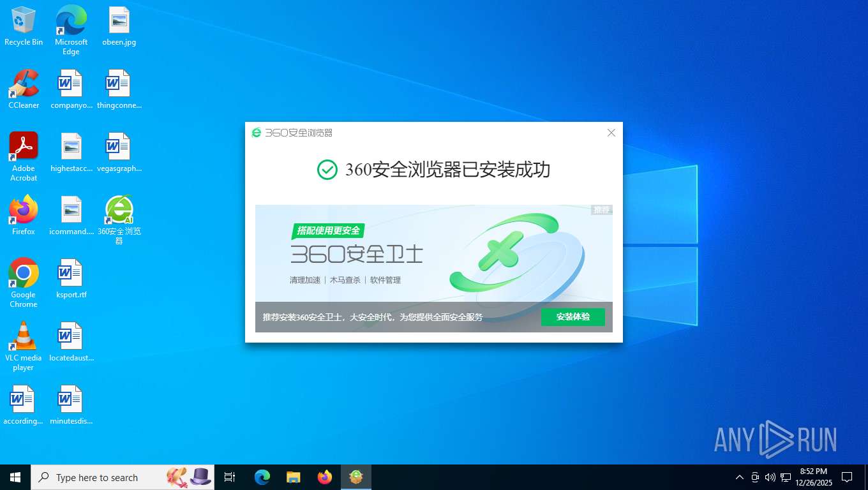This screenshot has height=490, width=868.
Task: Select the minutesdis... Word document
Action: [x=71, y=405]
